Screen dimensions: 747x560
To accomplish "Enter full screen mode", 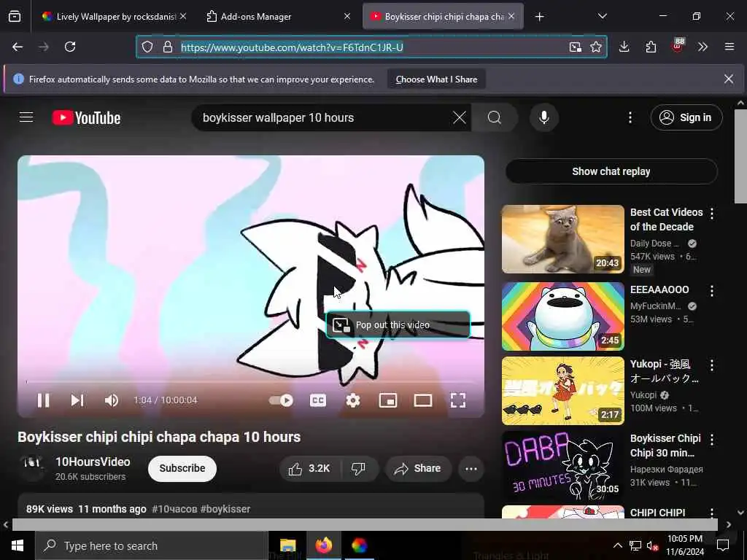I will 458,400.
